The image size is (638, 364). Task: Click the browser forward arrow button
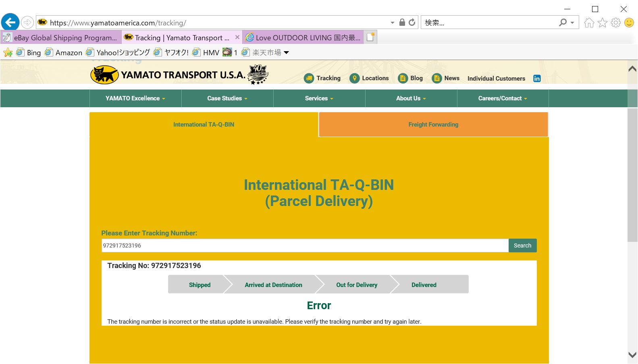27,23
